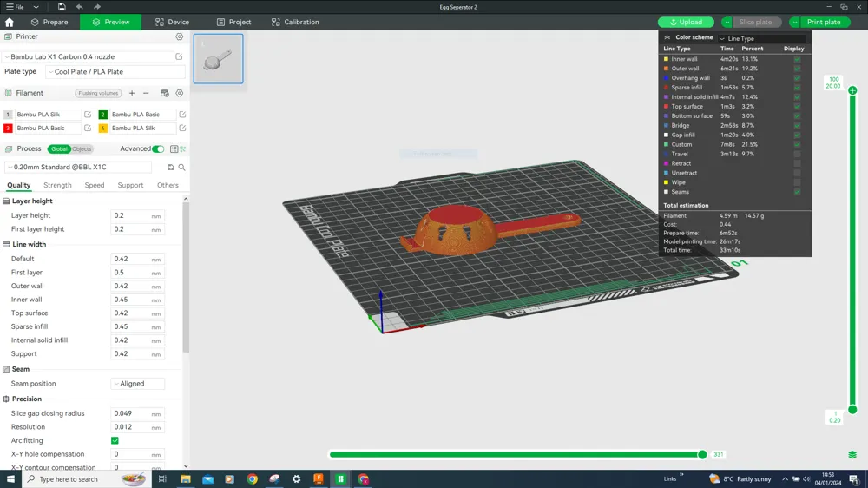The height and width of the screenshot is (488, 868).
Task: Enable Travel line display checkbox
Action: [797, 154]
